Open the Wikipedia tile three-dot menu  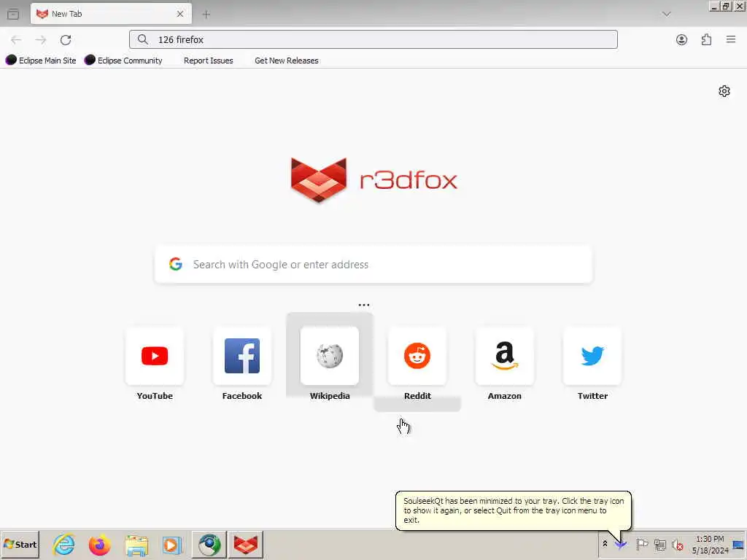(364, 305)
